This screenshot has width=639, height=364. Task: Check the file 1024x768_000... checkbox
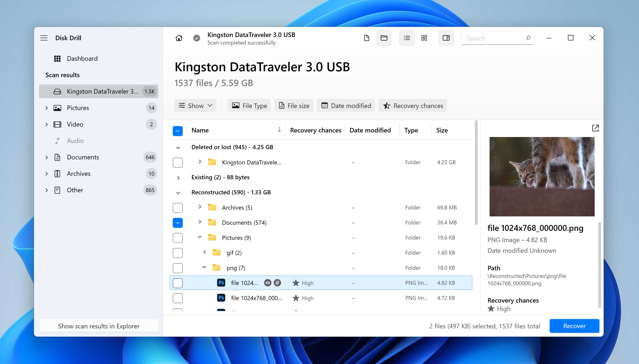[x=178, y=298]
